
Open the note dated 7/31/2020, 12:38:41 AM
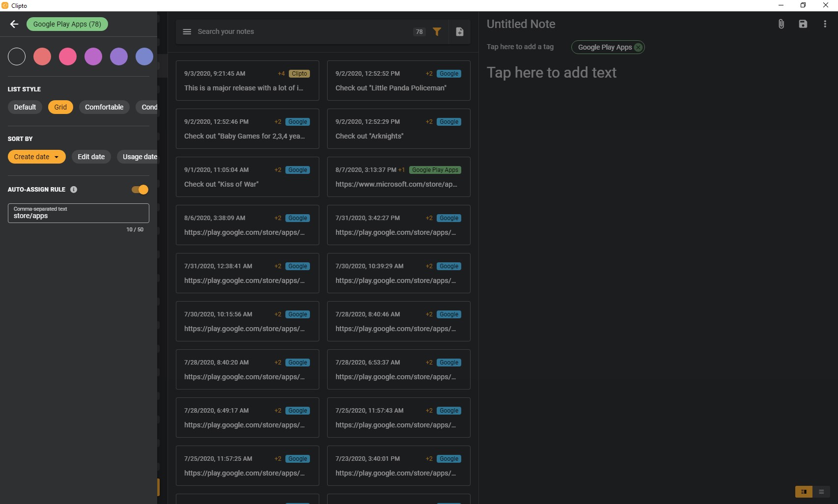(248, 273)
